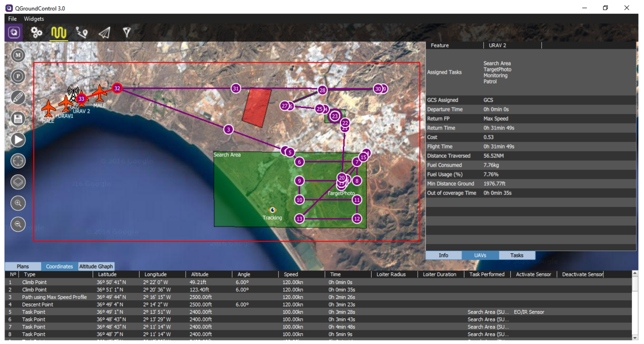The width and height of the screenshot is (644, 344).
Task: Zoom out using the magnifier minus icon
Action: [x=18, y=224]
